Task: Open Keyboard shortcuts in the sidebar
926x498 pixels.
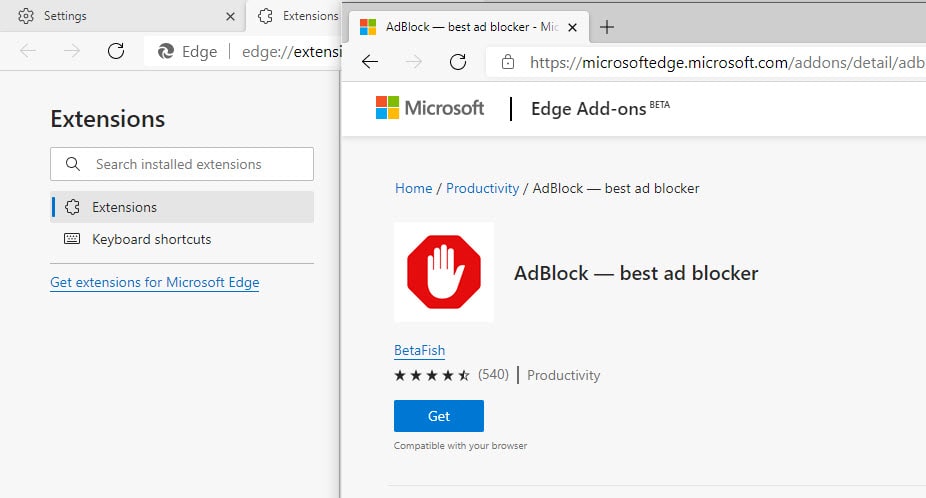Action: 182,239
